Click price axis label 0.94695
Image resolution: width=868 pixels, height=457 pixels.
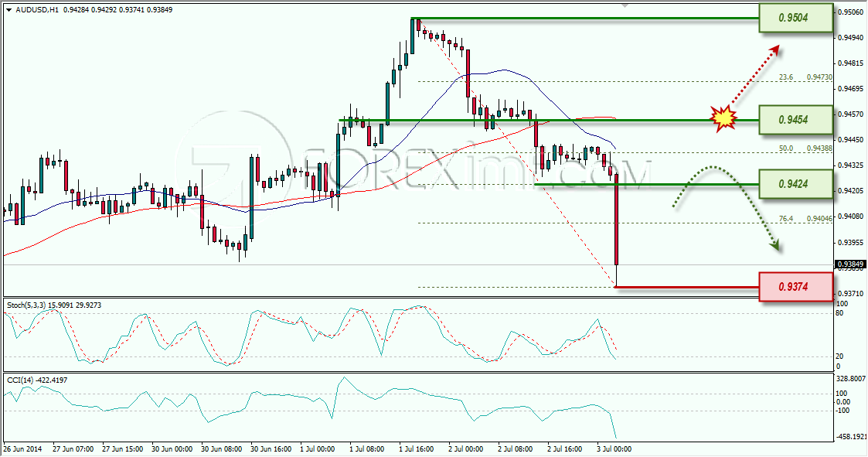tap(852, 89)
